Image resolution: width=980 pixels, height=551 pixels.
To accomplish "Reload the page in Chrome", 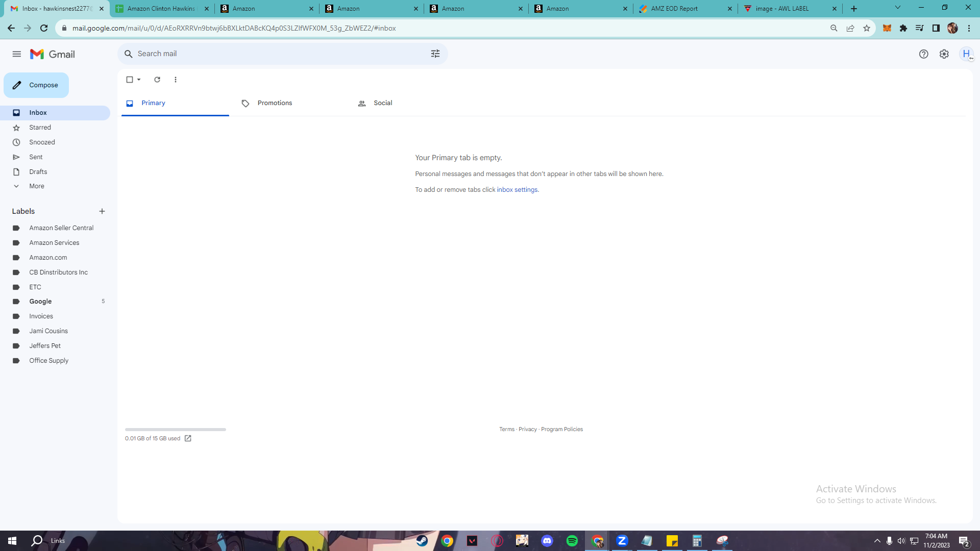I will pyautogui.click(x=44, y=28).
